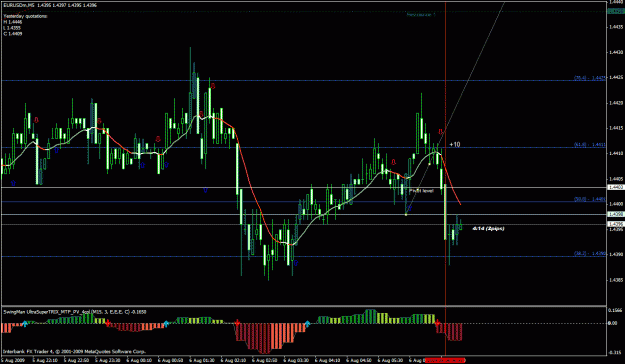Click the 6 Aug 02:50 time axis label

tap(265, 360)
